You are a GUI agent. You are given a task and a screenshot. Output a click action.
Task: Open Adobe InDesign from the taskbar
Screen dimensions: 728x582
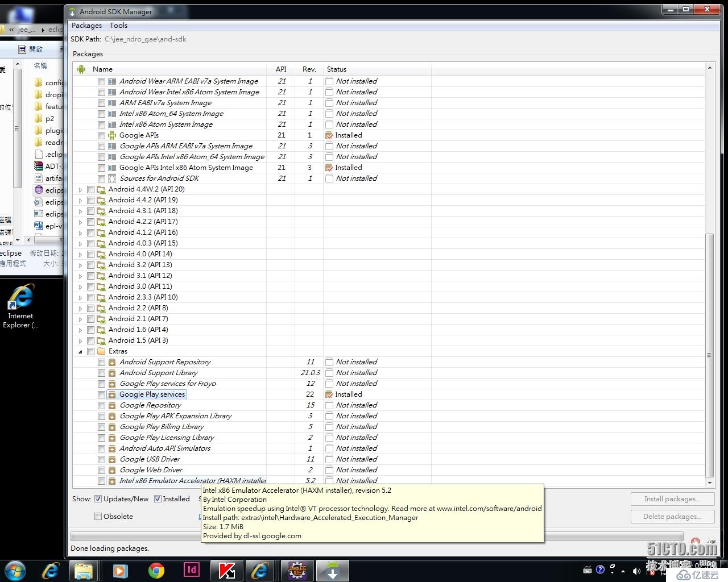click(x=192, y=569)
